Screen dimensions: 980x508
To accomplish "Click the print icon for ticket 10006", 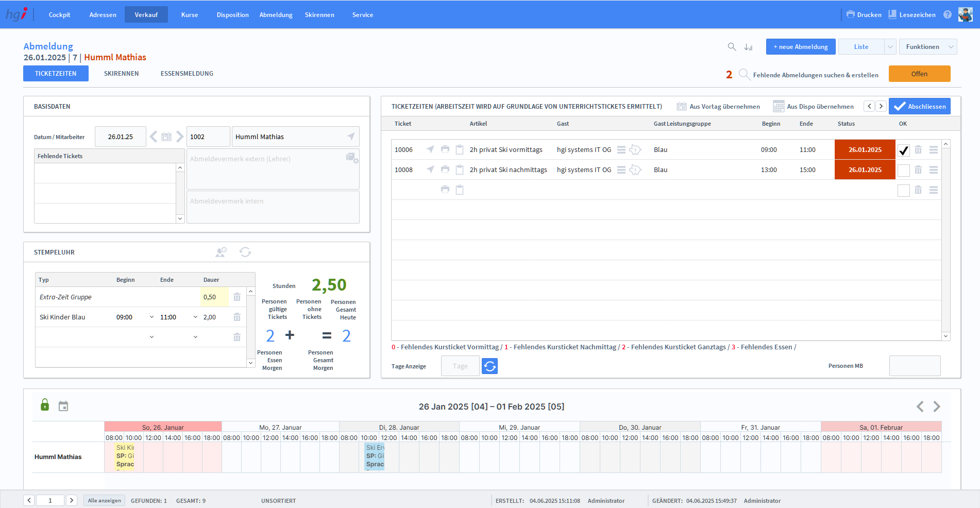I will point(445,149).
